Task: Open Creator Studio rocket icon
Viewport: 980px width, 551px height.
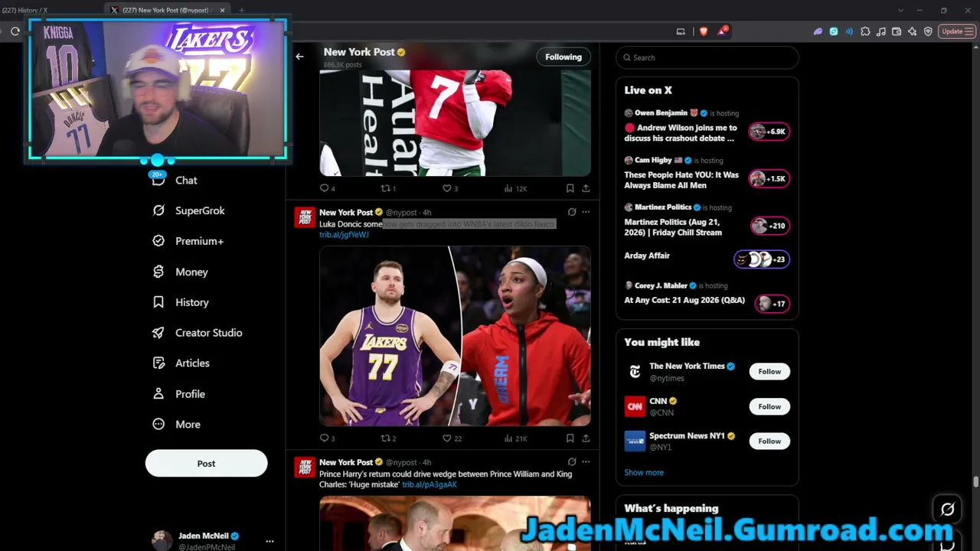Action: tap(158, 333)
